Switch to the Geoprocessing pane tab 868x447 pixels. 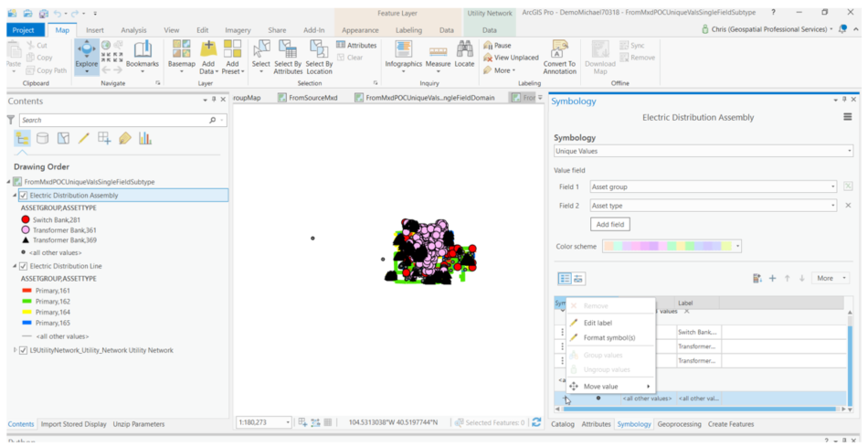click(680, 424)
